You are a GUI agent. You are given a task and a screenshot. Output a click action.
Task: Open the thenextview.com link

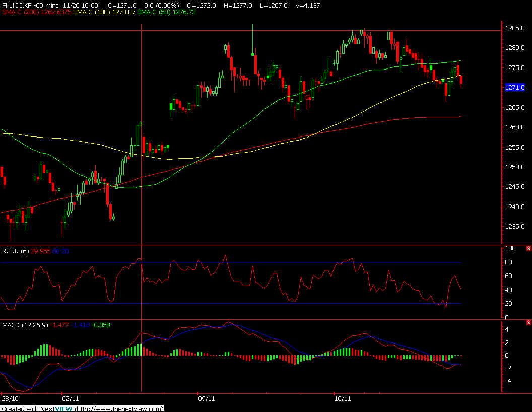120,409
